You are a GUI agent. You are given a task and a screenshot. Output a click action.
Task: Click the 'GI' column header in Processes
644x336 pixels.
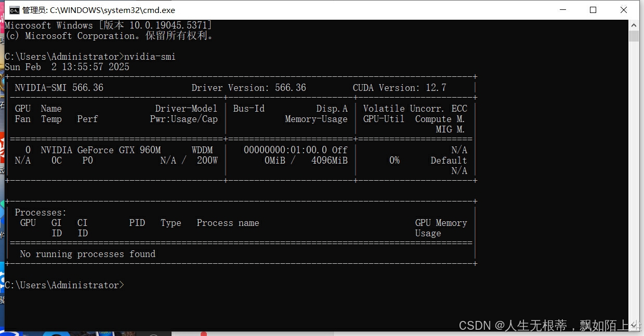[56, 223]
